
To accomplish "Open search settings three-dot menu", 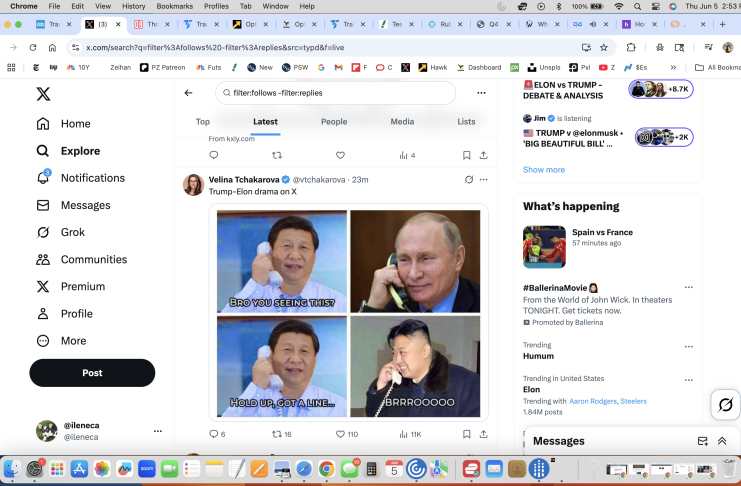I will (481, 93).
